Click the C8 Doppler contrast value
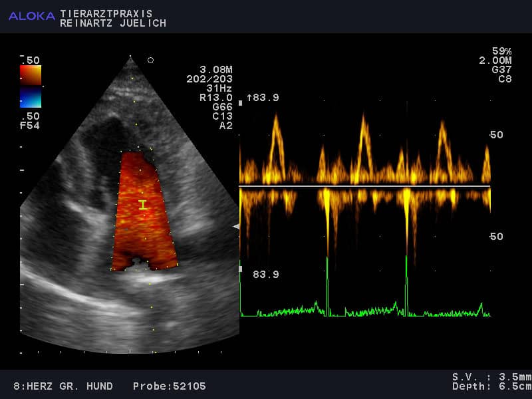Screen dimensions: 532x399 pos(505,79)
